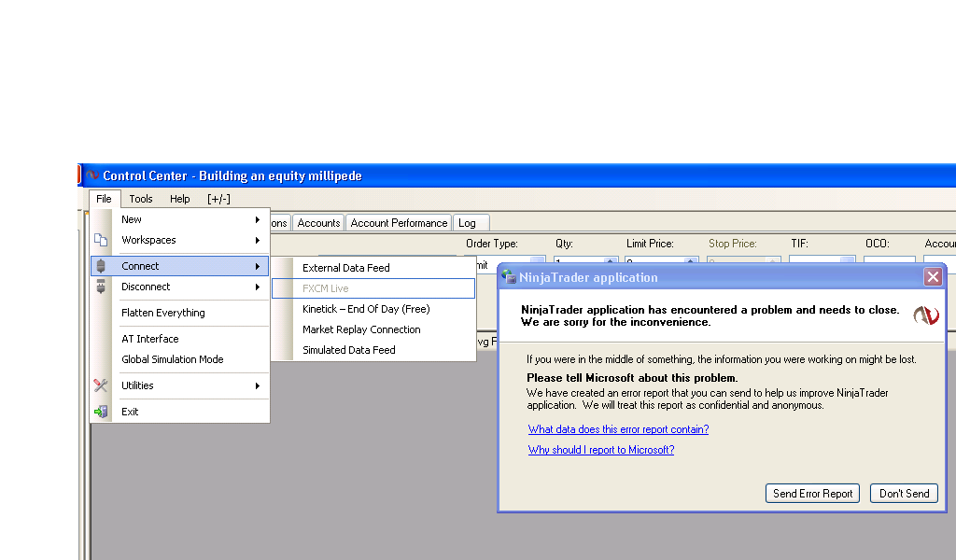Click the Disconnect plug icon
This screenshot has height=560, width=956.
pos(101,287)
